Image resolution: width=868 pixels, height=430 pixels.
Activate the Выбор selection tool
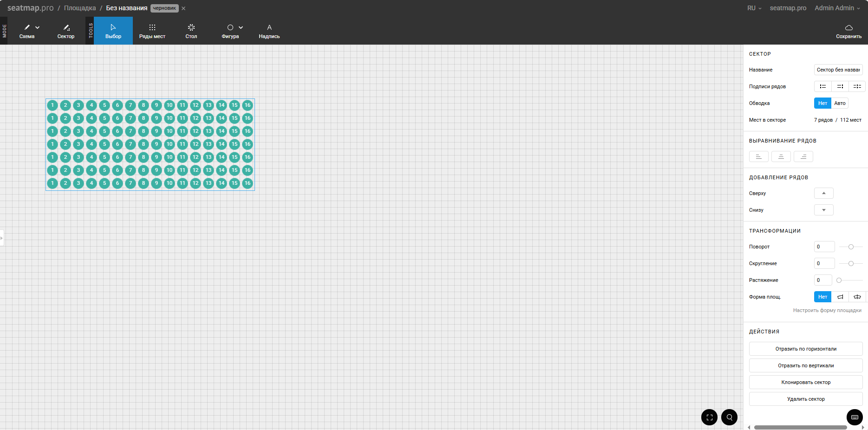[113, 31]
